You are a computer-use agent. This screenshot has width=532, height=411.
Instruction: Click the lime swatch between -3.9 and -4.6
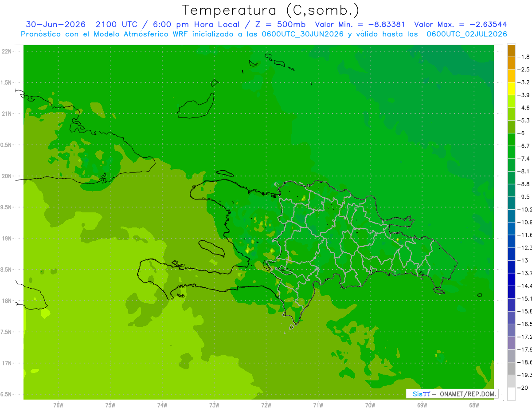pyautogui.click(x=511, y=102)
